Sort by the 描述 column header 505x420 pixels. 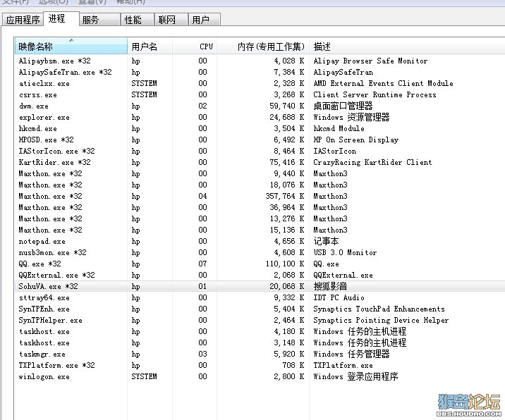click(x=407, y=47)
